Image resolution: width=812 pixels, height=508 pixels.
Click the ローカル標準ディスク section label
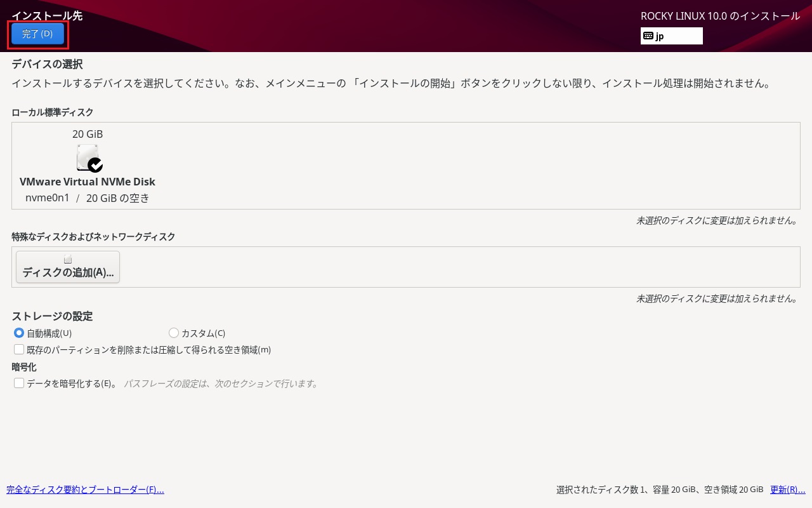(x=53, y=112)
